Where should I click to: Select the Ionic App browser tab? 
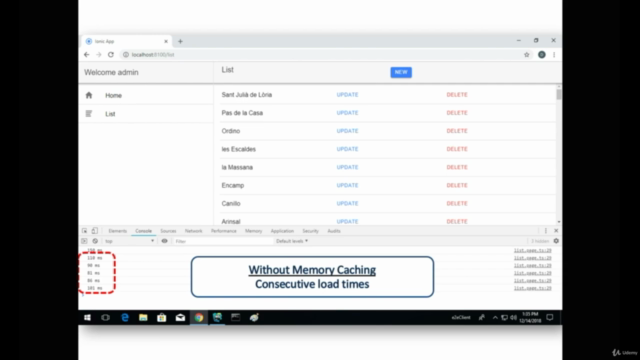coord(127,41)
